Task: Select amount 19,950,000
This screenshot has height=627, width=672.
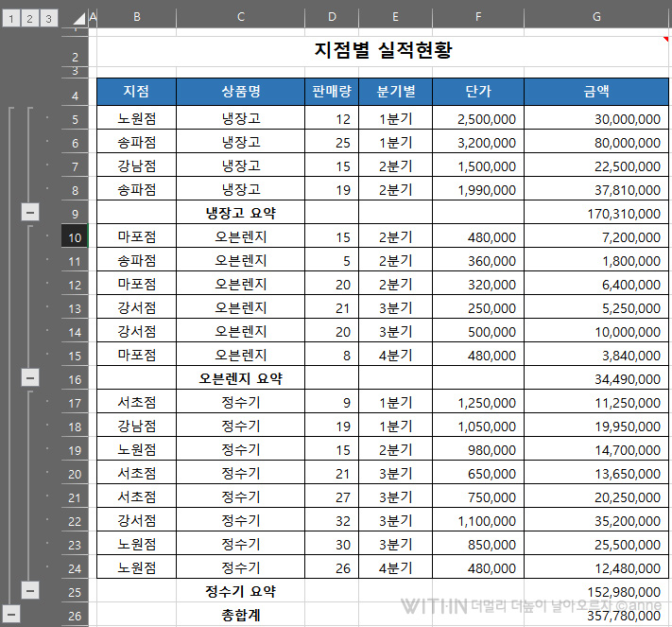Action: [x=596, y=426]
